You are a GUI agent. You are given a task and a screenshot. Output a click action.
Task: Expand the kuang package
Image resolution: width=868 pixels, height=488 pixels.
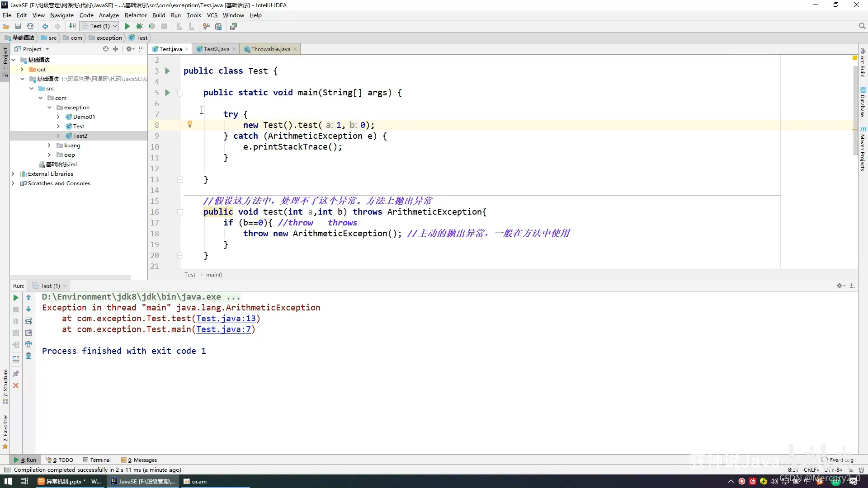point(49,145)
